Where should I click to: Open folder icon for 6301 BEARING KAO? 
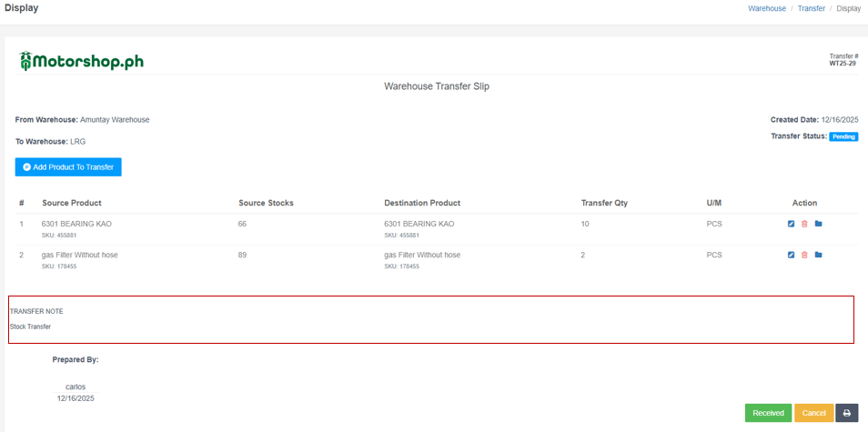818,224
